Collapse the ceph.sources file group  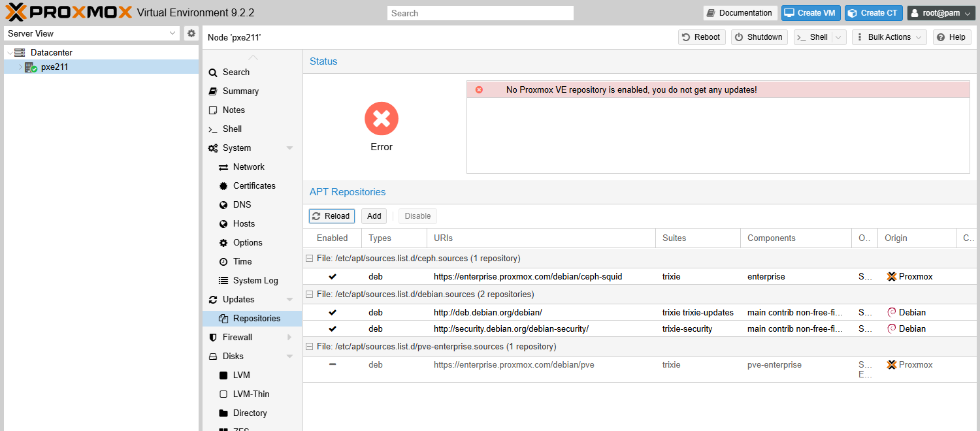pos(310,259)
